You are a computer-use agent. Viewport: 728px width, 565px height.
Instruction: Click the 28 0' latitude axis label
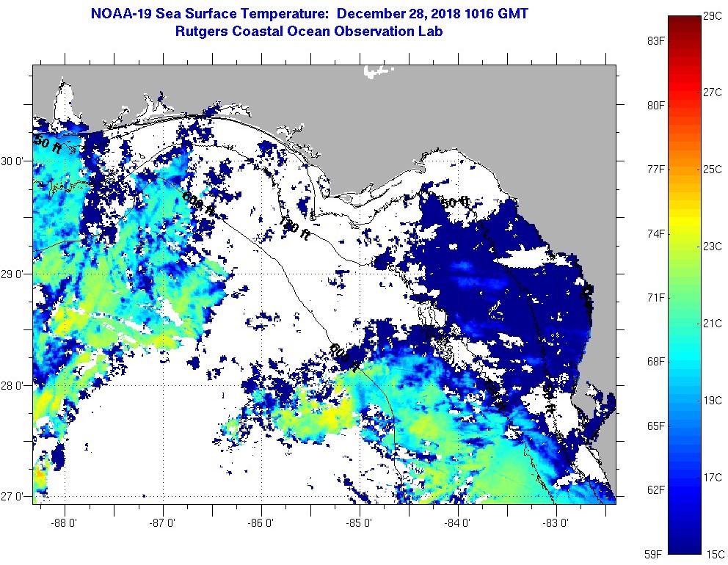pos(15,385)
